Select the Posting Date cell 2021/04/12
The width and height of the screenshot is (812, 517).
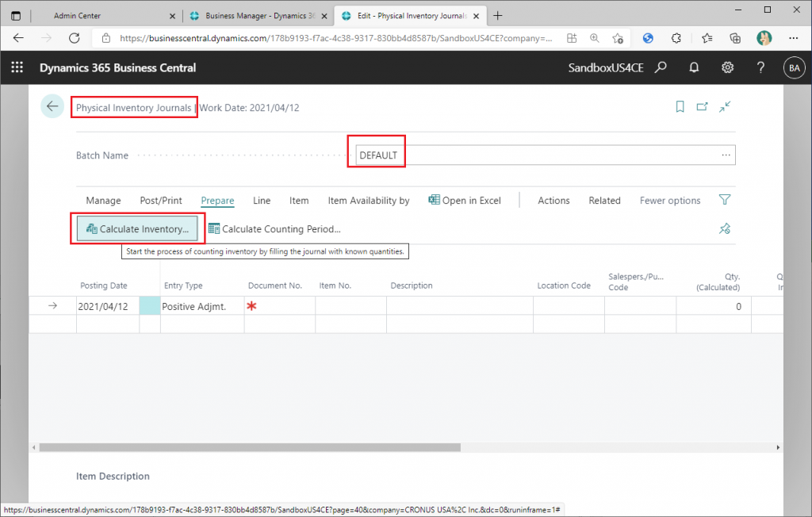tap(108, 306)
